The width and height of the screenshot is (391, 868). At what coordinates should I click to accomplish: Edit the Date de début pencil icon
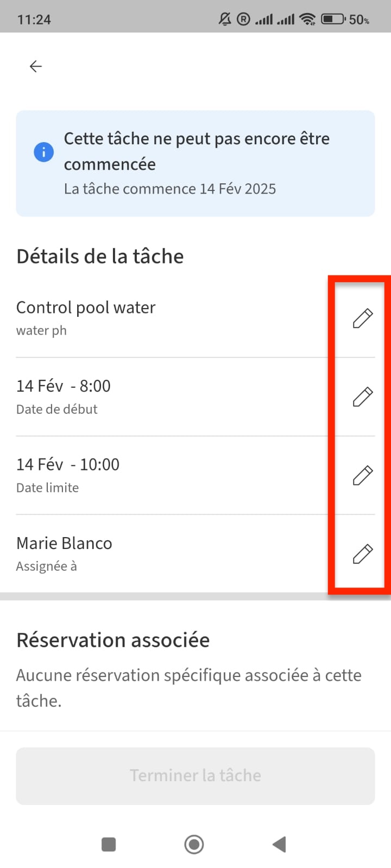pos(363,397)
